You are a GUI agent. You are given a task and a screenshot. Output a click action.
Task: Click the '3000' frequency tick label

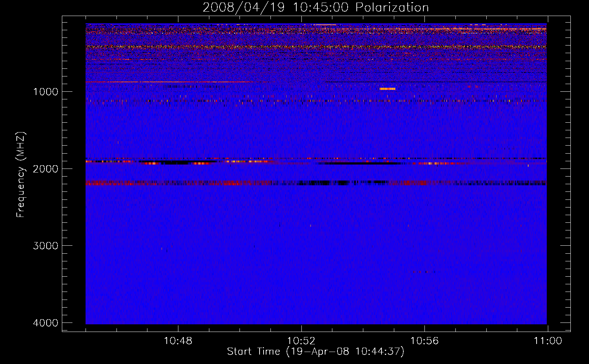46,246
